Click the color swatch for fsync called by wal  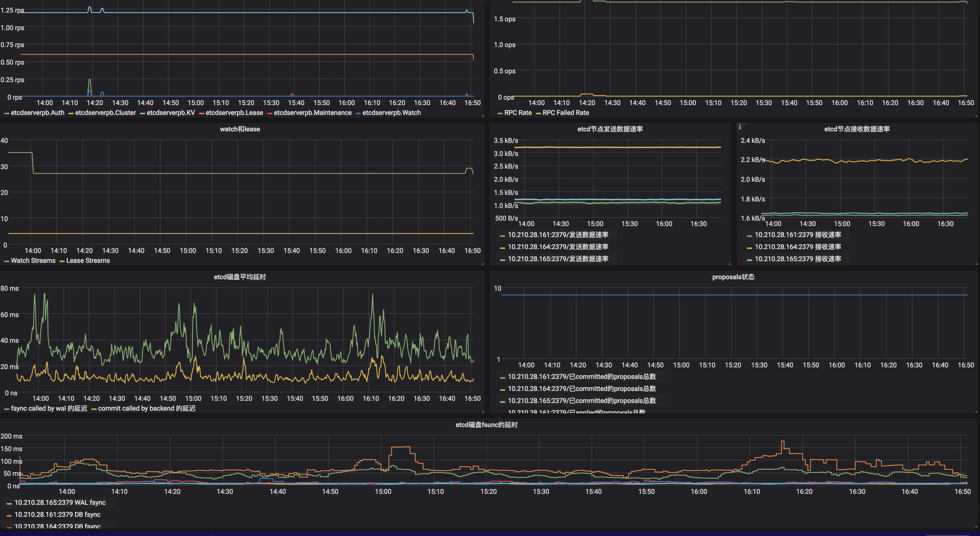pos(7,409)
